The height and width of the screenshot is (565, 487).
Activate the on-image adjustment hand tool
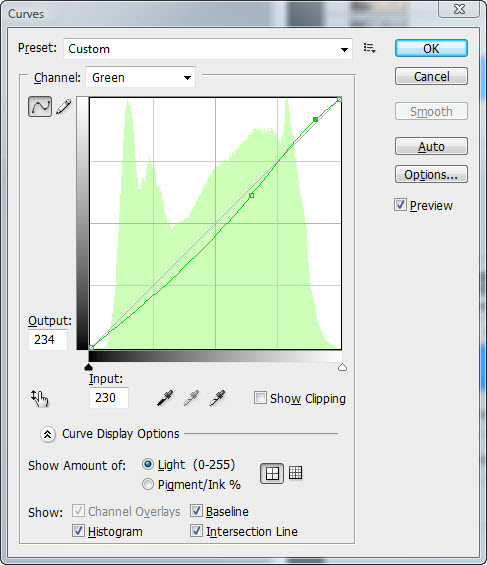coord(40,398)
